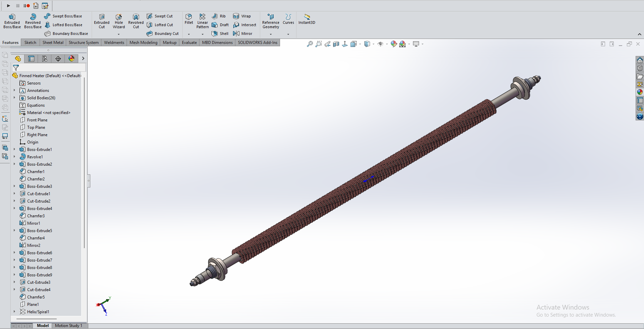Open the Linear Pattern dropdown arrow
Viewport: 644px width, 329px height.
point(202,34)
